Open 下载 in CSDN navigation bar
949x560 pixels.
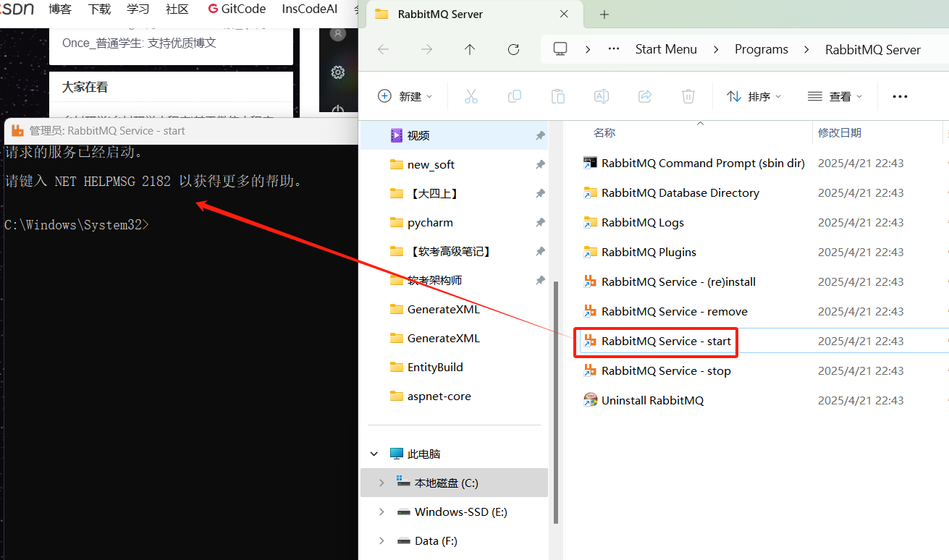tap(99, 9)
